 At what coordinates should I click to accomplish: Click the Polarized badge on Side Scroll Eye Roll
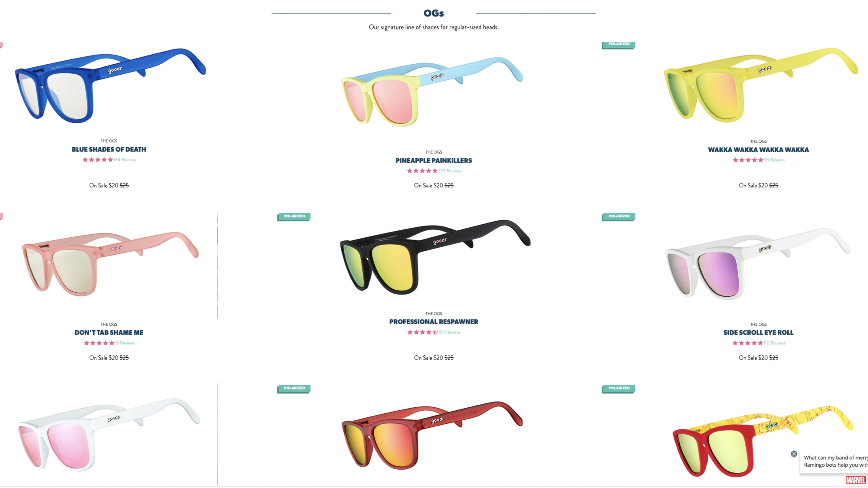[x=618, y=216]
